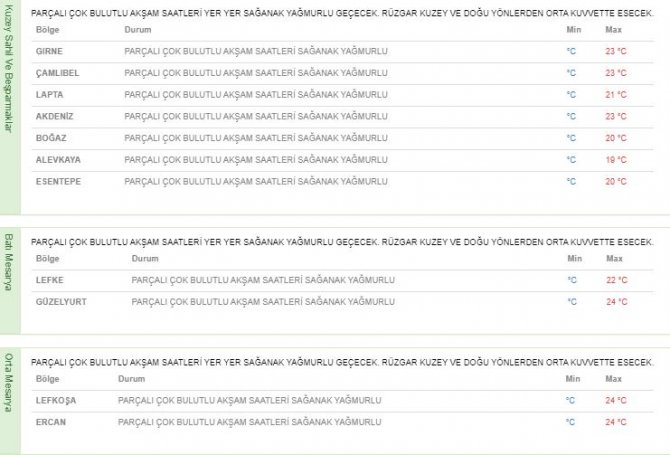The height and width of the screenshot is (455, 670).
Task: Click the ERCAN region name
Action: pos(50,422)
